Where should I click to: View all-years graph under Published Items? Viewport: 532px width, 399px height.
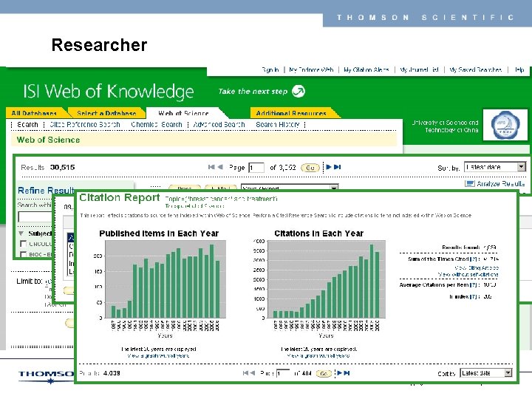pyautogui.click(x=158, y=355)
